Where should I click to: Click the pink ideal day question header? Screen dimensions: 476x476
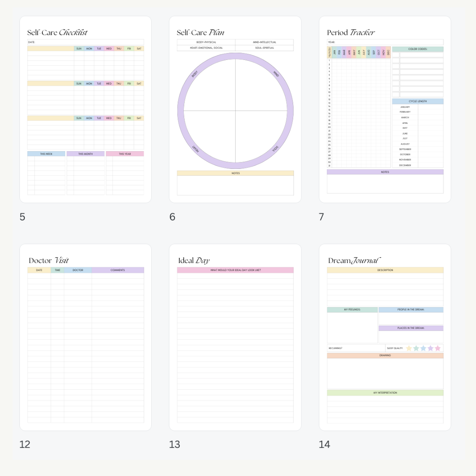[235, 270]
